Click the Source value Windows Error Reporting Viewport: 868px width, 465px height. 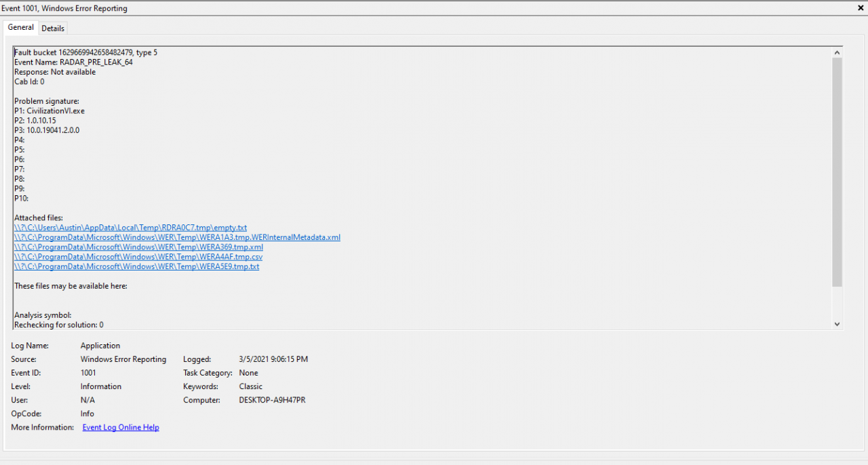pos(123,359)
